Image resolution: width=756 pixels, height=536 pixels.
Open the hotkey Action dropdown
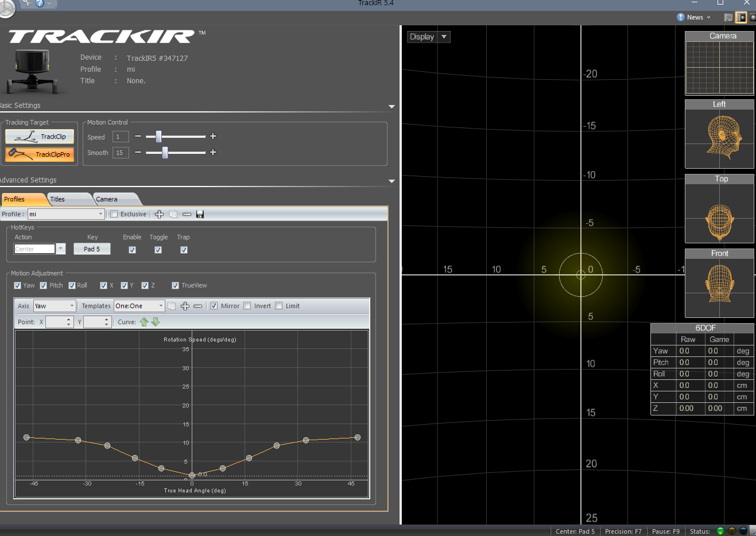(x=61, y=249)
